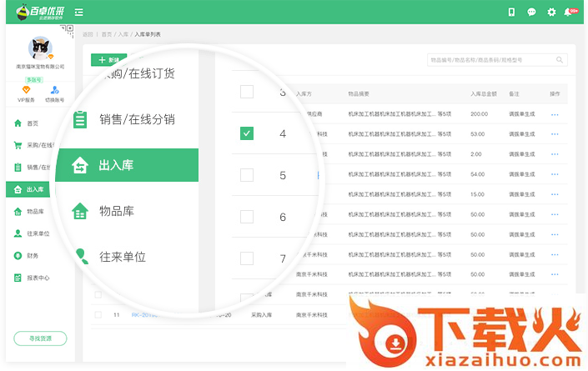Open notifications bell with 99+ badge

click(569, 12)
